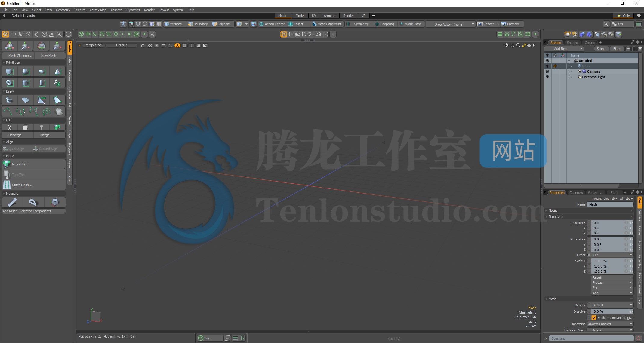
Task: Switch to the Shading tab
Action: (572, 43)
